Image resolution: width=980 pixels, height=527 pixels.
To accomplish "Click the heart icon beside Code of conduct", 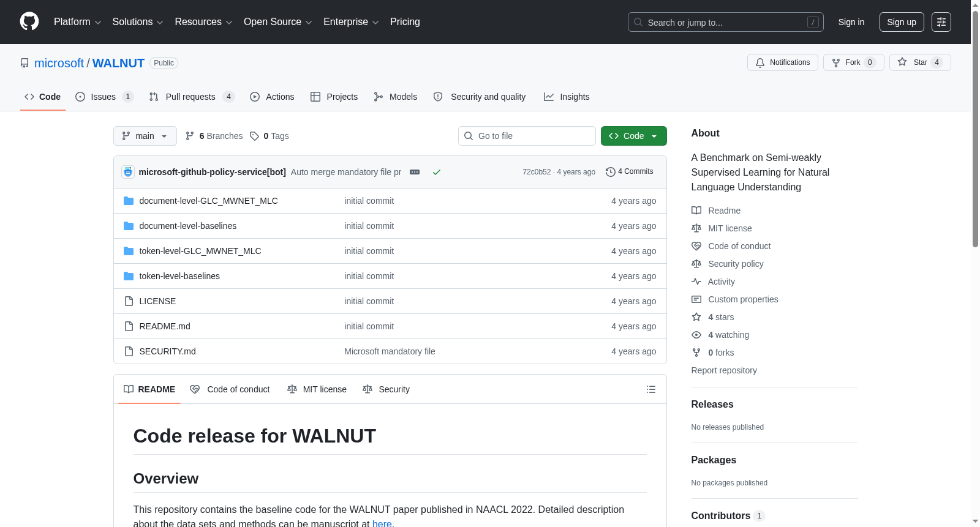I will point(696,246).
